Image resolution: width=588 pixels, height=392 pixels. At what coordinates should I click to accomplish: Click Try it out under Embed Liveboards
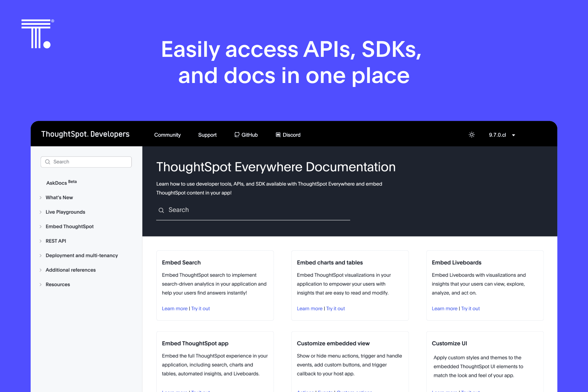click(470, 309)
